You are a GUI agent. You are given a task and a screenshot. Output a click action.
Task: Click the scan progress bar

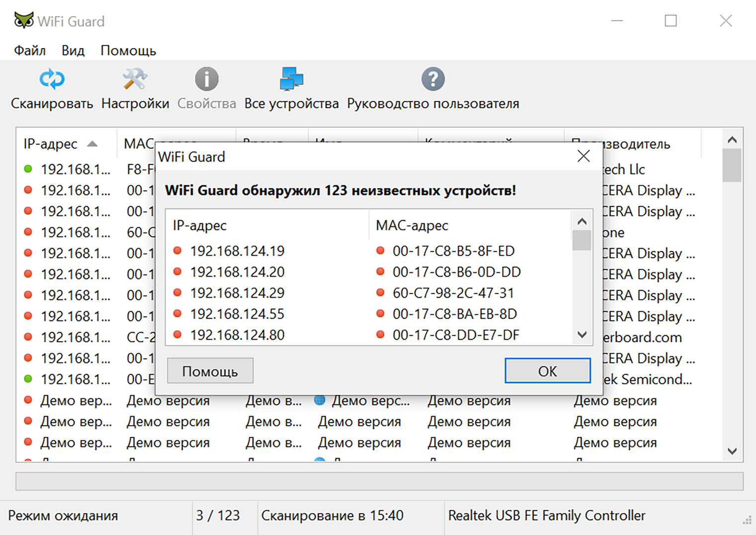[x=379, y=481]
